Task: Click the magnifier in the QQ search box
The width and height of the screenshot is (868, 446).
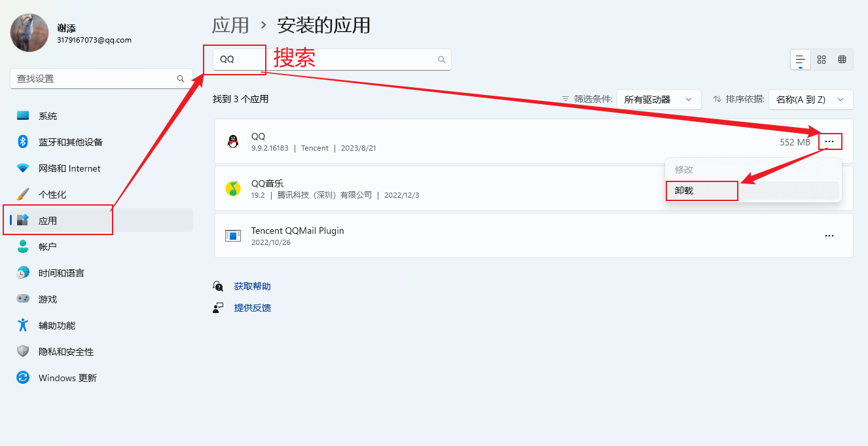Action: 442,60
